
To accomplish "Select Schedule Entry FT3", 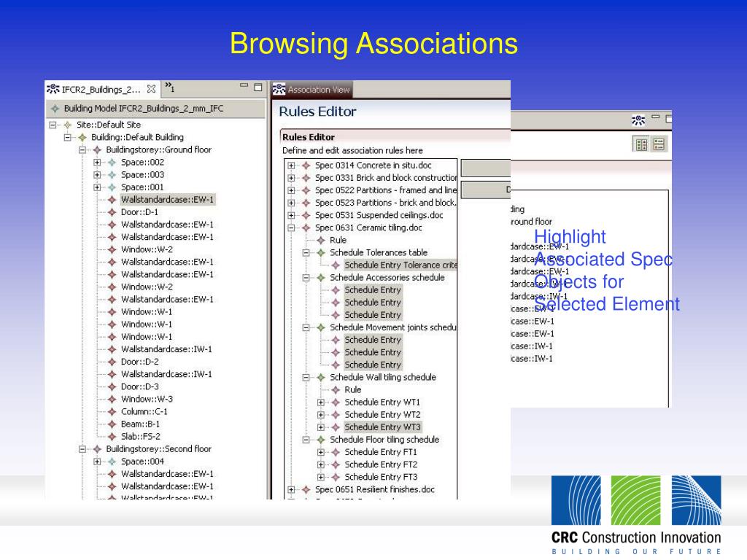I will tap(381, 477).
